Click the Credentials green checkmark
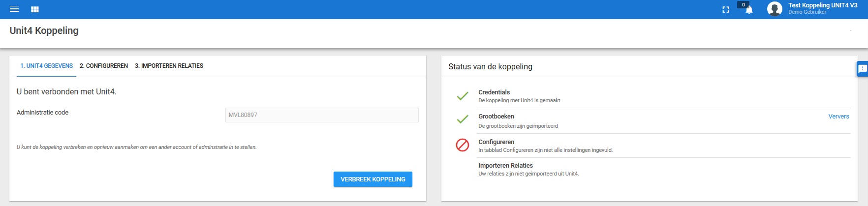Viewport: 868px width, 206px height. point(463,96)
